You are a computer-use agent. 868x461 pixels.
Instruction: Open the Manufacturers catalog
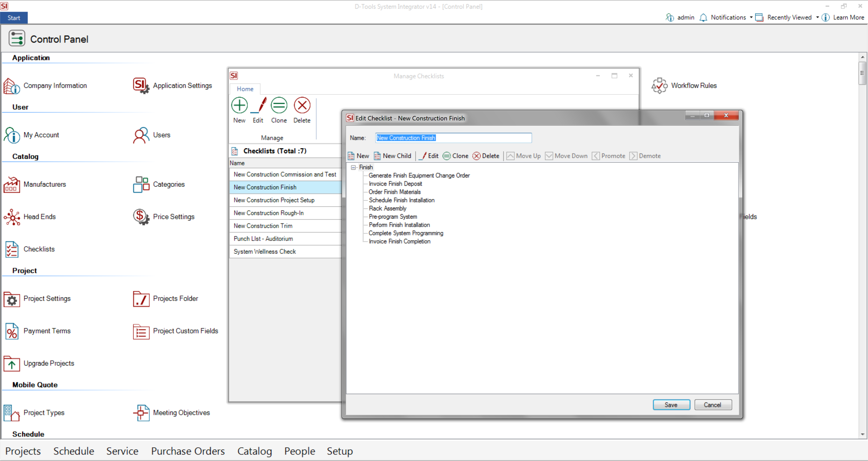pyautogui.click(x=45, y=184)
